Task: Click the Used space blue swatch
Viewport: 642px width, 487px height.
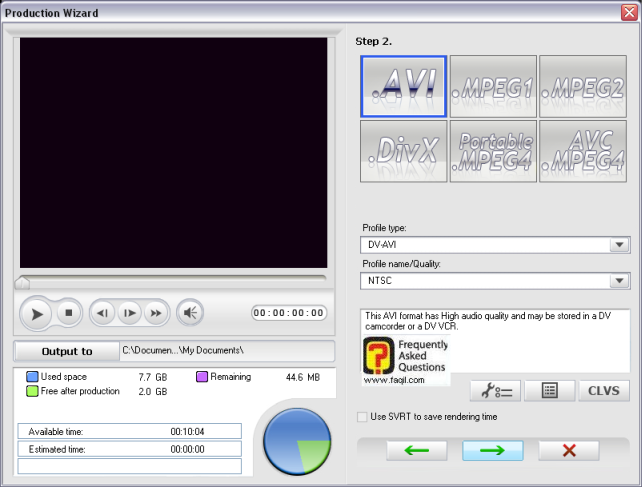Action: tap(32, 376)
